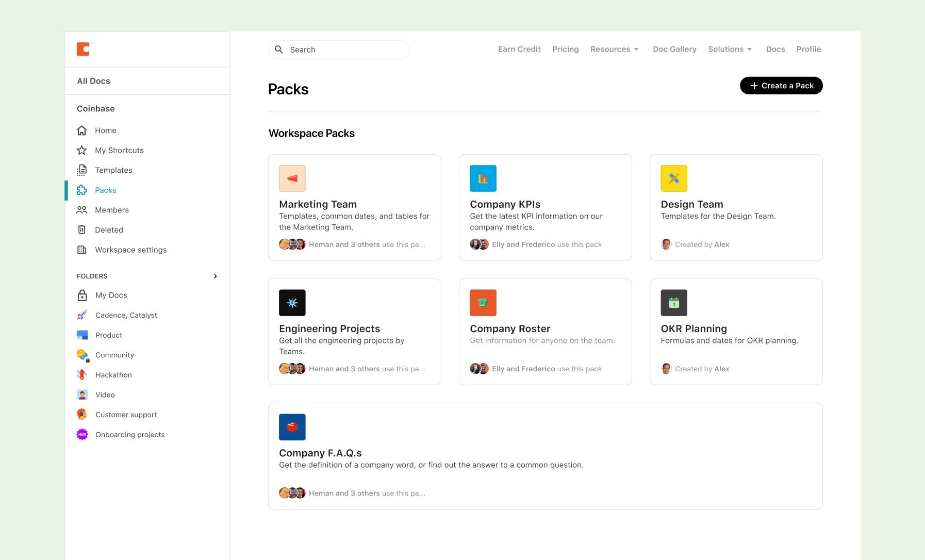Click the Members people icon

[x=81, y=210]
